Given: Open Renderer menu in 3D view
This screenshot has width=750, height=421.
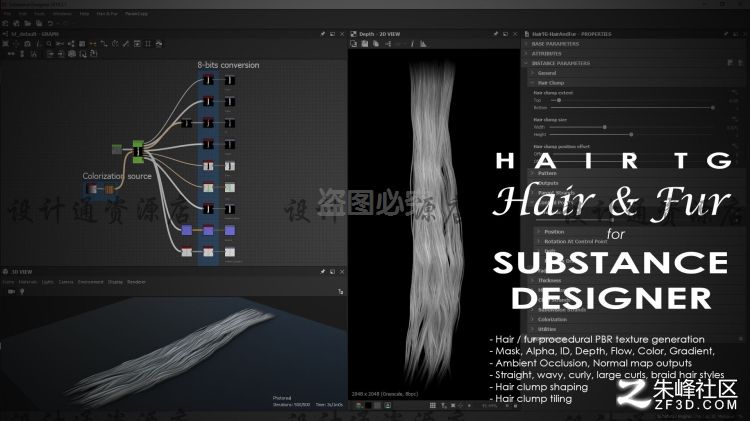Looking at the screenshot, I should 136,282.
